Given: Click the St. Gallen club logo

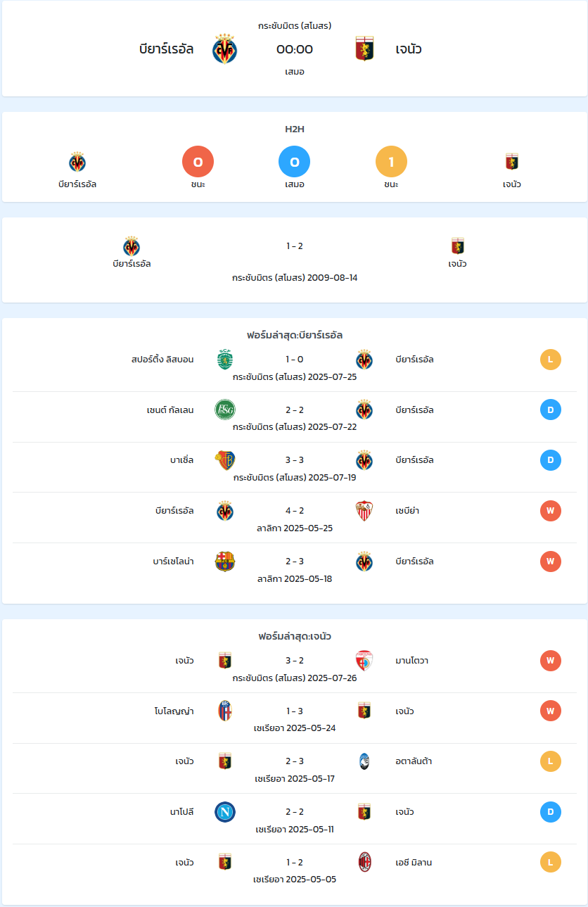Looking at the screenshot, I should coord(225,410).
